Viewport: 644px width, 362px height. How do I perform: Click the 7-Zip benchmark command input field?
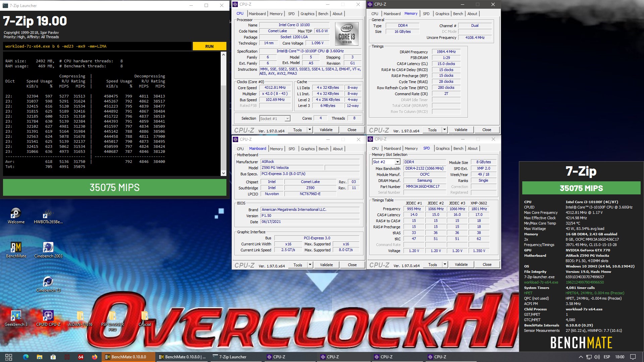pos(97,46)
